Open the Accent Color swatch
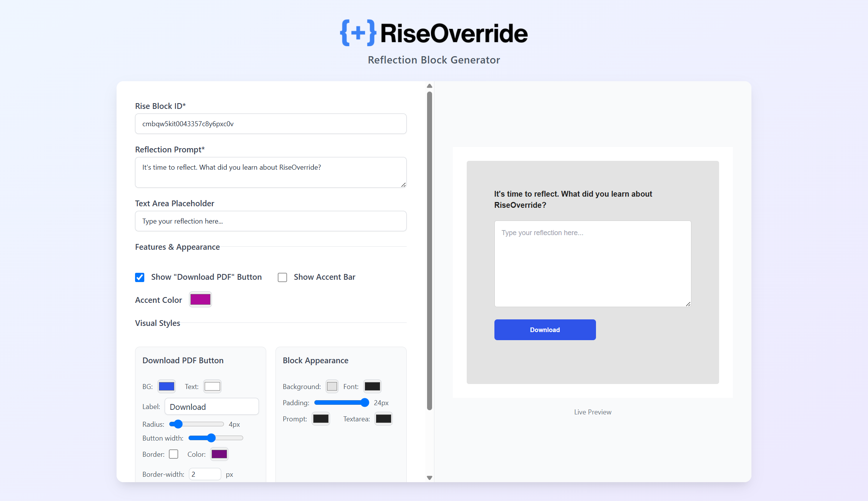868x501 pixels. (x=200, y=299)
